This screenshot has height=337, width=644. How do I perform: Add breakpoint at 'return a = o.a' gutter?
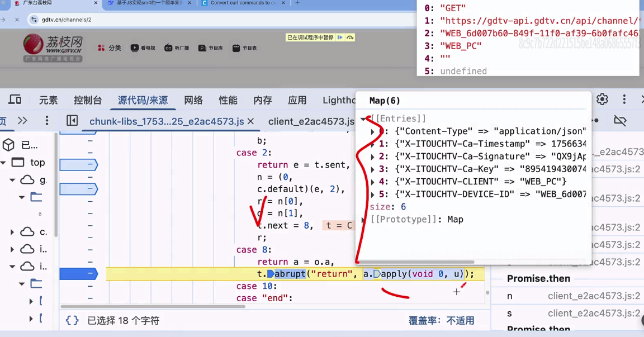90,262
